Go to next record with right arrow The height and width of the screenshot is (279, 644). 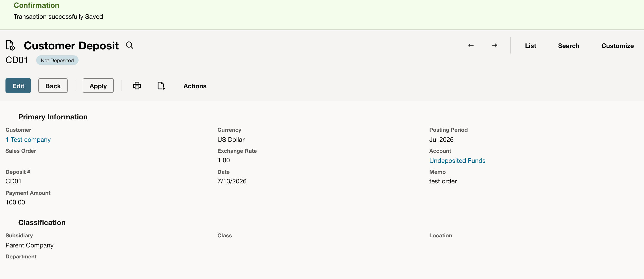click(x=494, y=45)
